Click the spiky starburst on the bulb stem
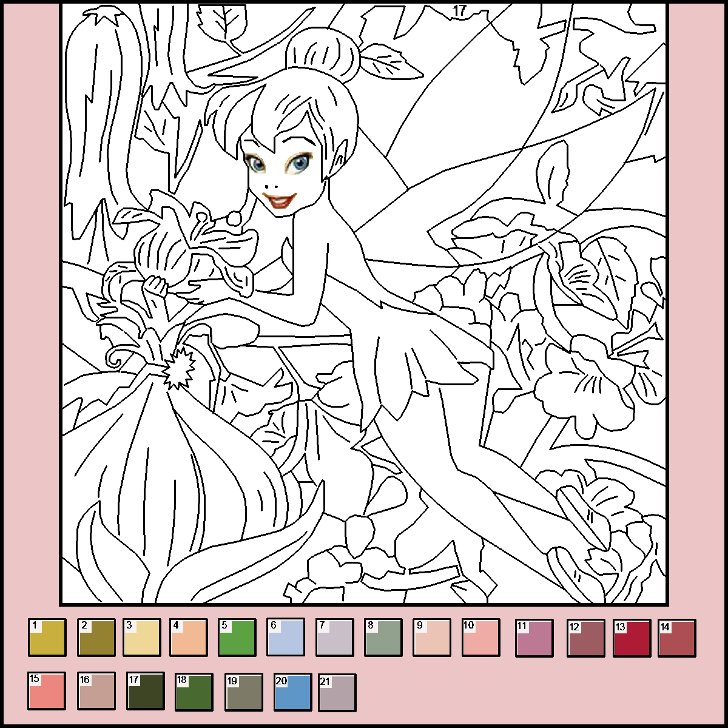Viewport: 728px width, 728px height. click(178, 368)
